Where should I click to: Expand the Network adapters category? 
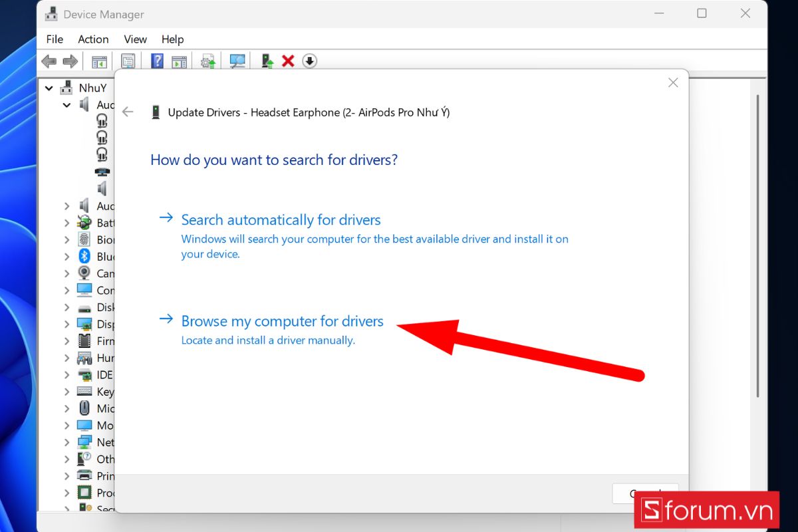pyautogui.click(x=66, y=442)
